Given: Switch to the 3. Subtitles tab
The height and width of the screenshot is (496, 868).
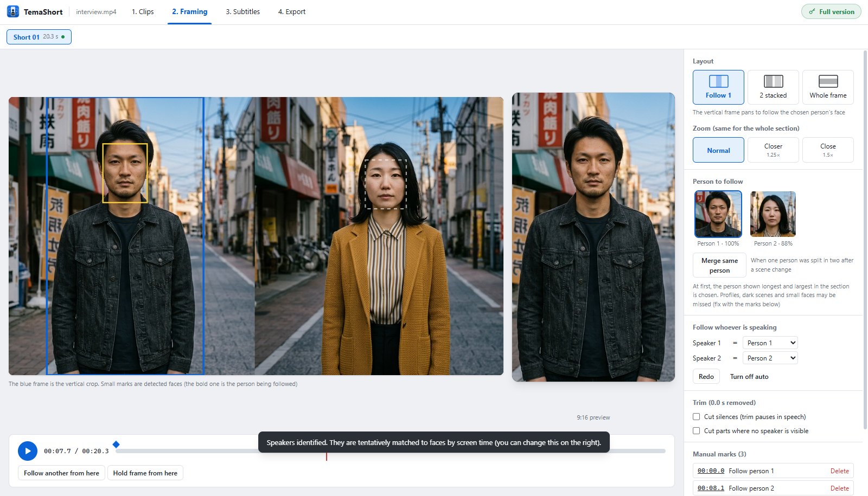Looking at the screenshot, I should point(243,11).
